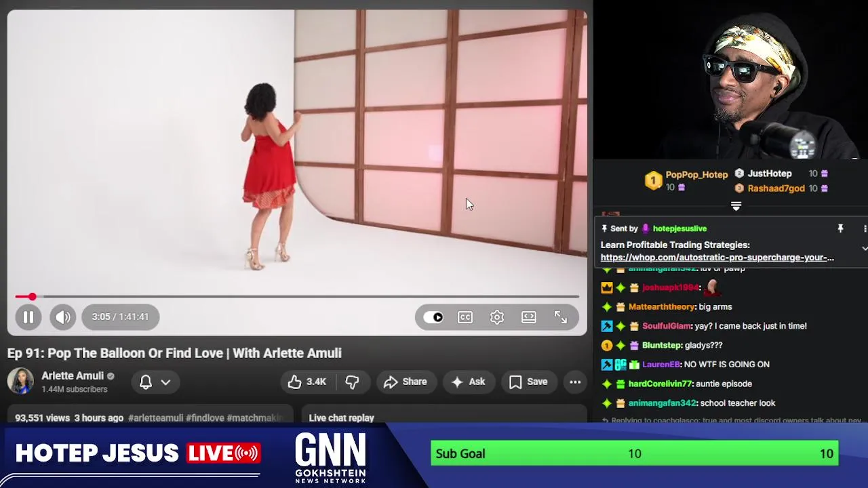Click the Mattearththeory username in chat
Viewport: 868px width, 488px height.
coord(662,307)
